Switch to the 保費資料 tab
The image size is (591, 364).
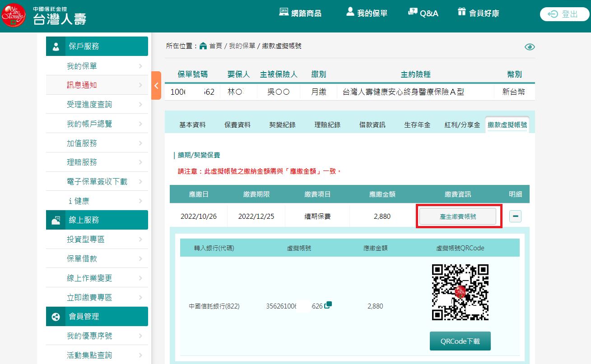tap(237, 125)
